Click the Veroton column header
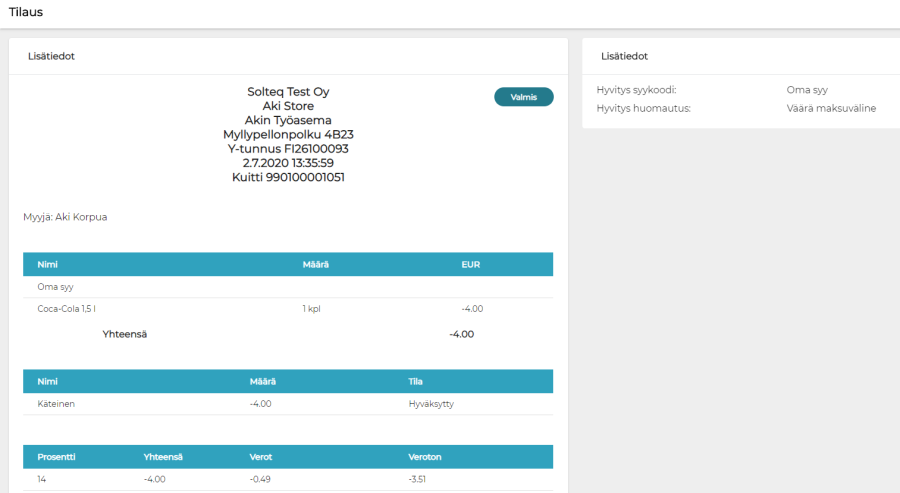 coord(425,457)
